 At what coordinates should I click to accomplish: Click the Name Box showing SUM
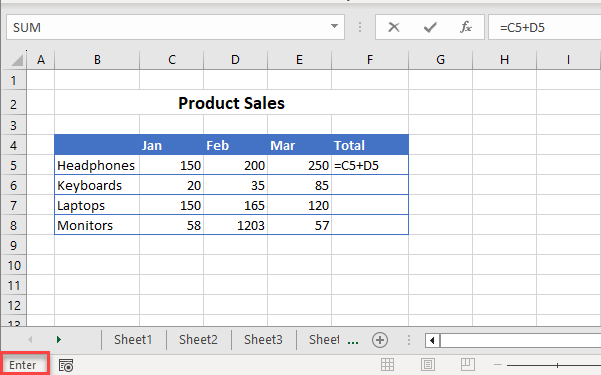pyautogui.click(x=175, y=27)
